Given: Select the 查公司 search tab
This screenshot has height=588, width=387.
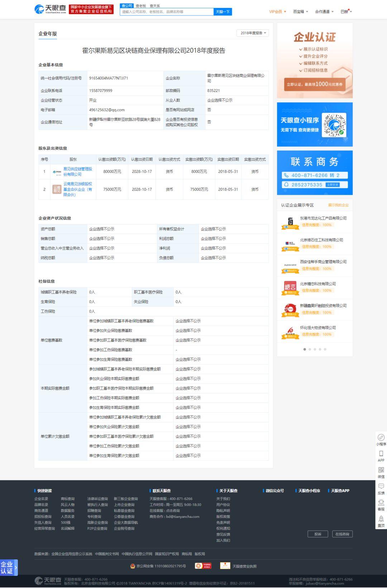Looking at the screenshot, I should pos(127,6).
